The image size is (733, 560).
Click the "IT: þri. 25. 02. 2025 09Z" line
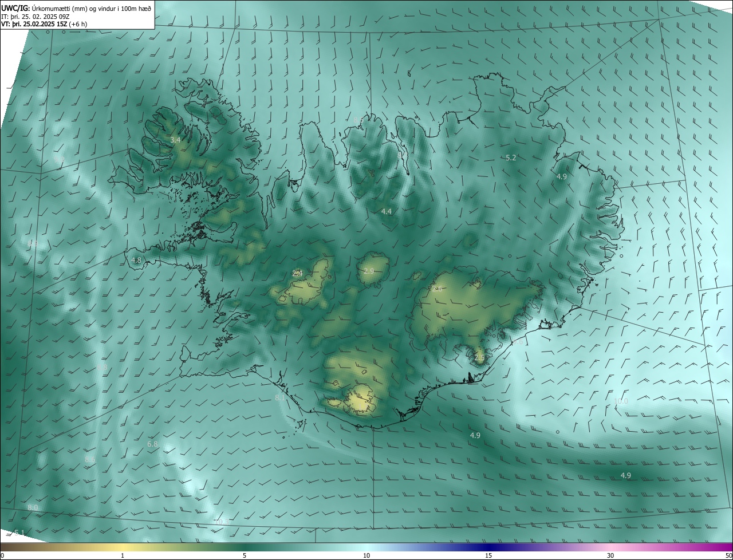(x=36, y=17)
